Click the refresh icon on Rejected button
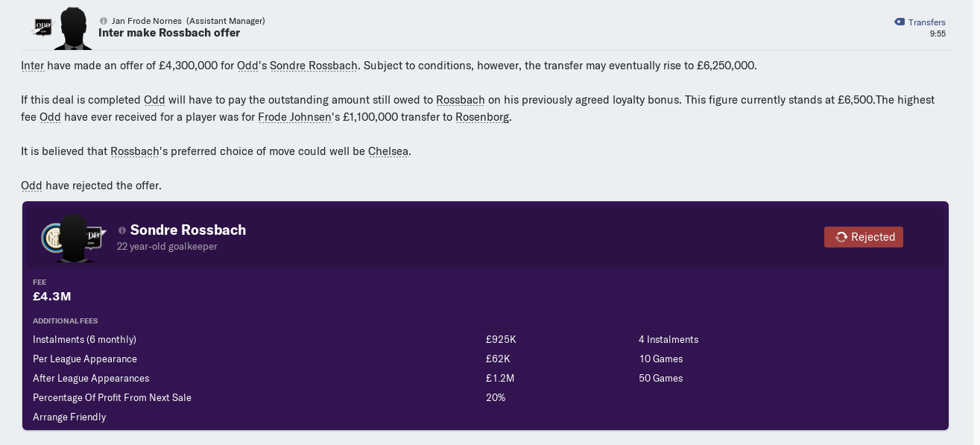The height and width of the screenshot is (445, 980). coord(841,237)
